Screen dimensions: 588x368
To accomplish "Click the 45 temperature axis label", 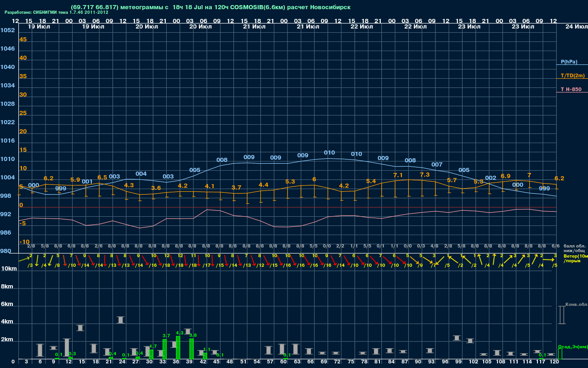I will [x=23, y=40].
